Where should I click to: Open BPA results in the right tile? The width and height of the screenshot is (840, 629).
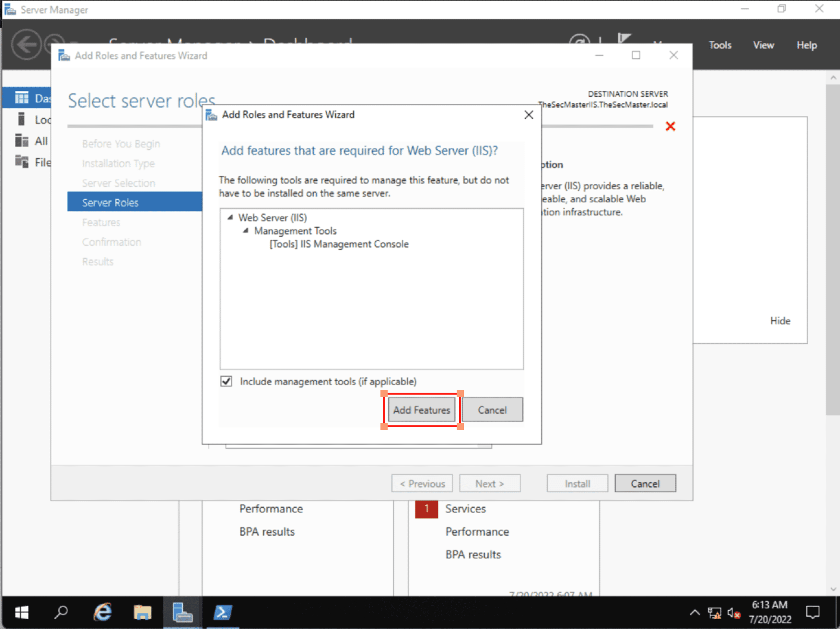point(473,554)
